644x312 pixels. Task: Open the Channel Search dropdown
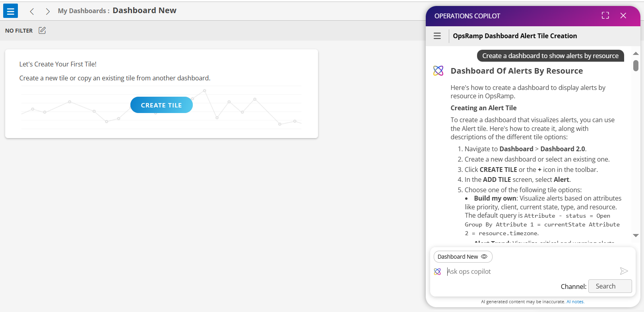tap(610, 286)
